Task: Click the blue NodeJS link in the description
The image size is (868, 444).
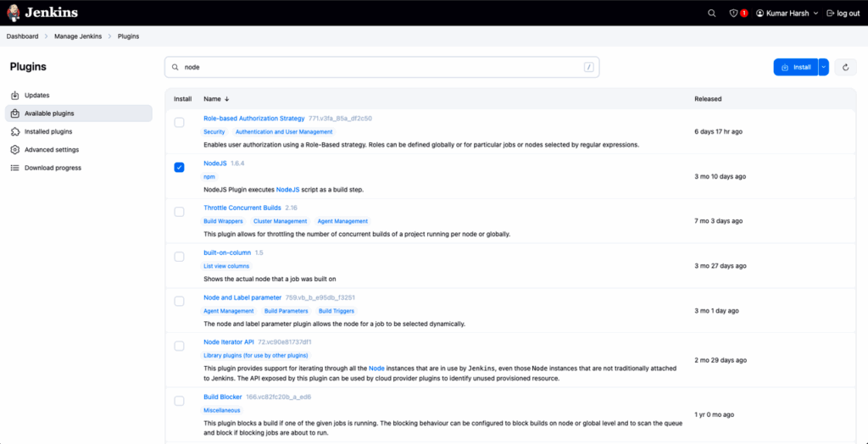Action: pos(288,189)
